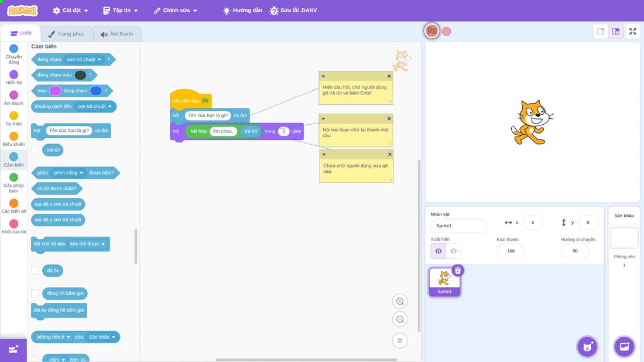
Task: Expand the con trỏ chuột dropdown in đang chạm block
Action: click(84, 60)
